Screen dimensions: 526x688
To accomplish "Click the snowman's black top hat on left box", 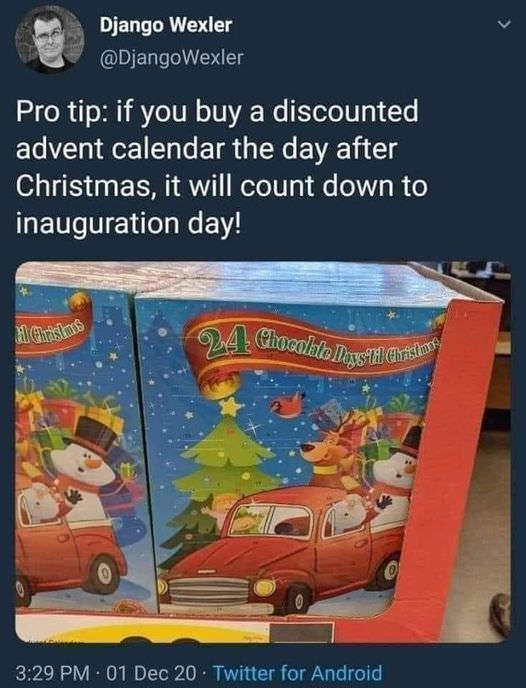I will pyautogui.click(x=92, y=435).
